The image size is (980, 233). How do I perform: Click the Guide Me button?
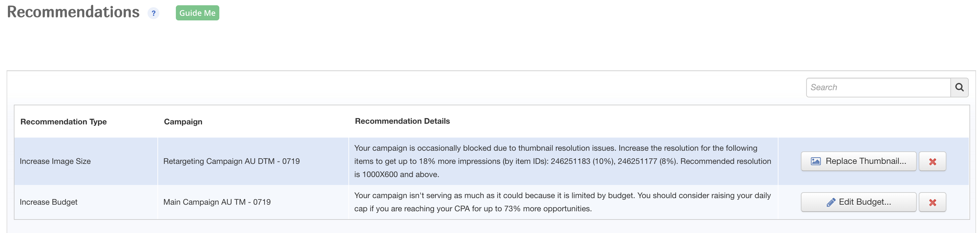click(x=198, y=13)
